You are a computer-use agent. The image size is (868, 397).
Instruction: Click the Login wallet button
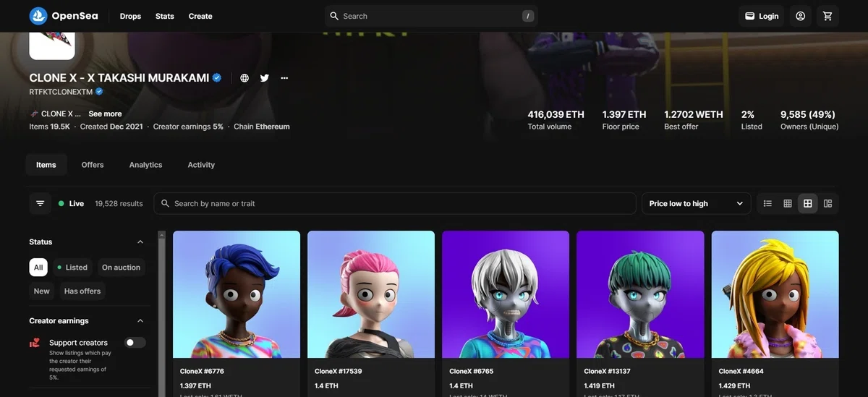click(762, 16)
